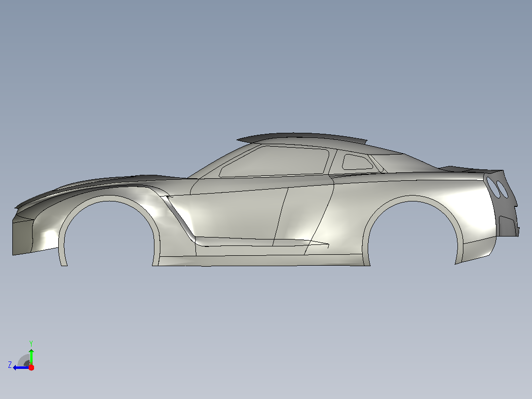Select the rear spoiler wing

click(x=472, y=169)
